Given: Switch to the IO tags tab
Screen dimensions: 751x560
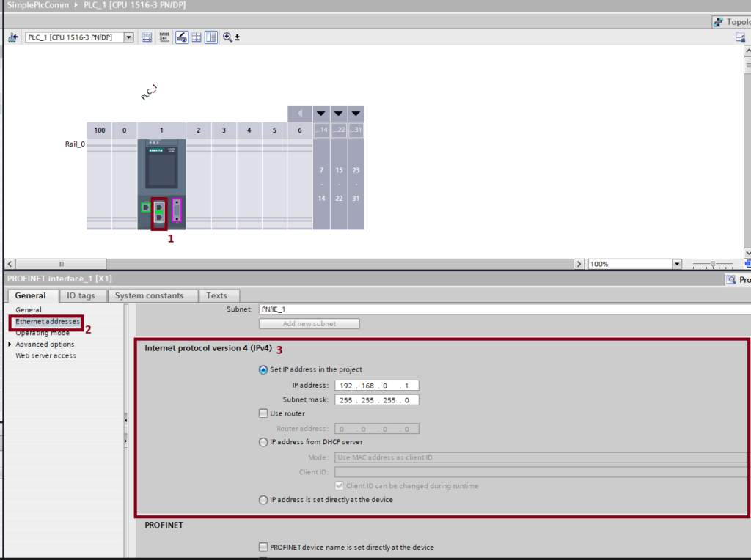Looking at the screenshot, I should pyautogui.click(x=81, y=295).
